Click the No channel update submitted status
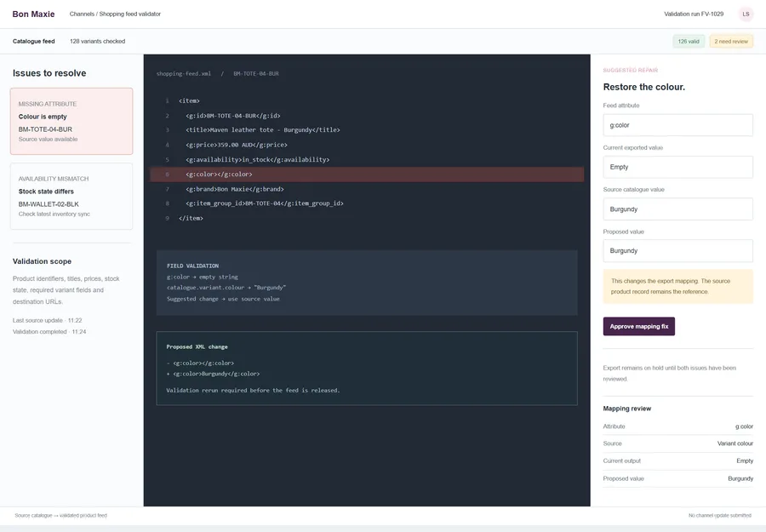The image size is (766, 532). click(719, 515)
